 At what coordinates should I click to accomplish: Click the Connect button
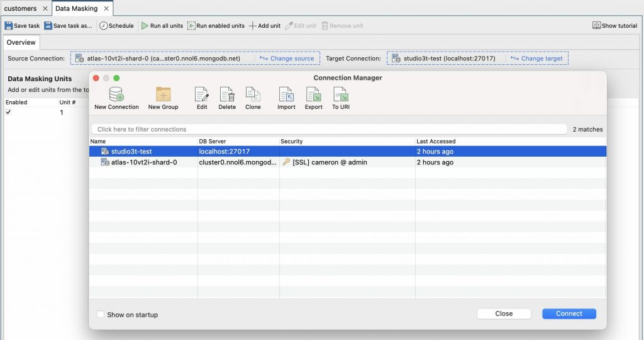pos(569,314)
